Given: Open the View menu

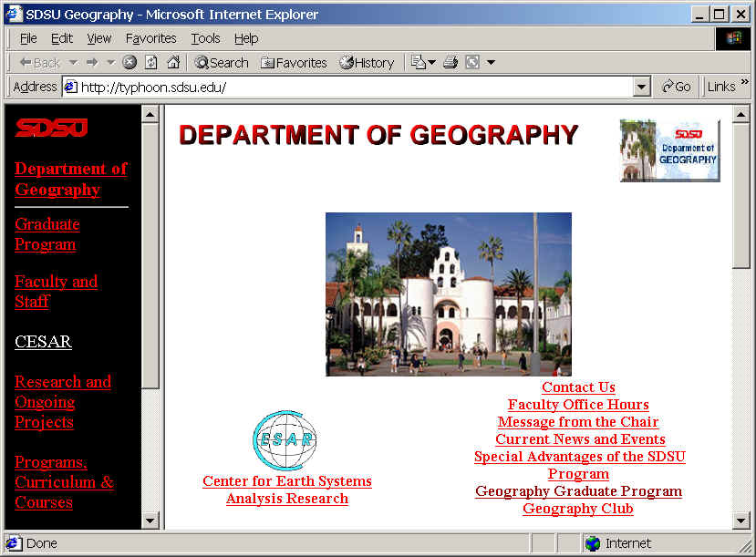Looking at the screenshot, I should tap(98, 38).
